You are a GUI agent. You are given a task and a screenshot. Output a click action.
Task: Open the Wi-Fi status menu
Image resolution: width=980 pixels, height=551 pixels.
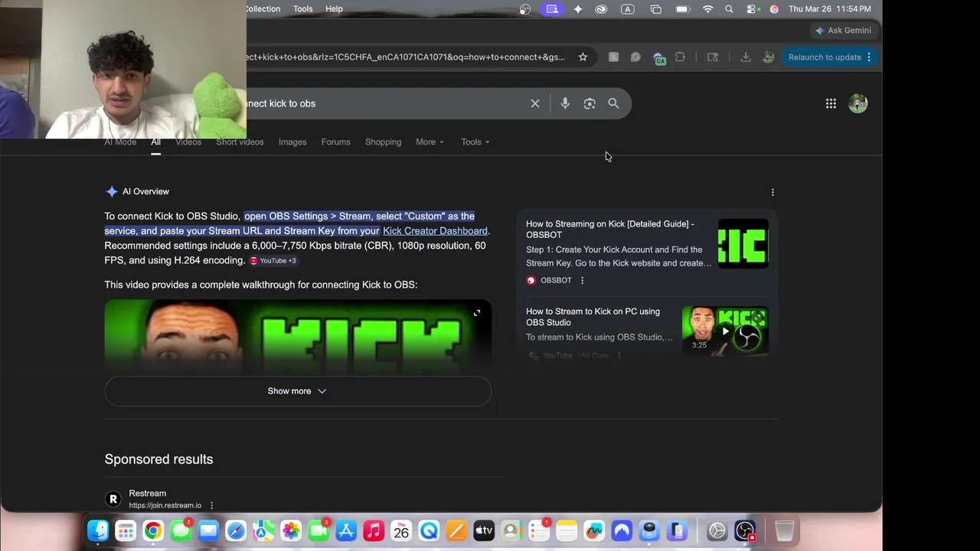coord(707,9)
